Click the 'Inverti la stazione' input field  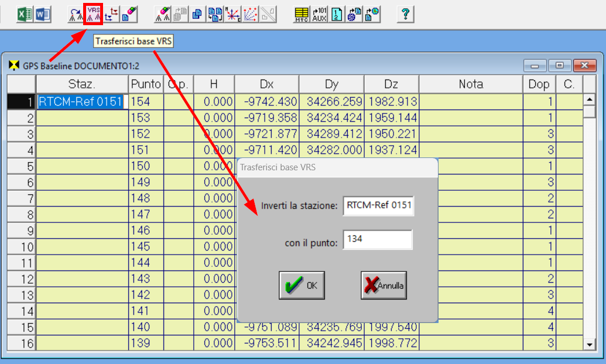378,206
